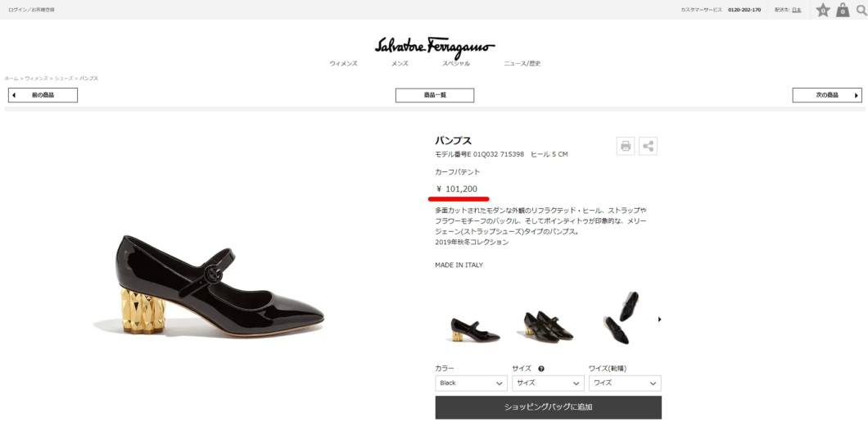Viewport: 868px width, 427px height.
Task: Open the ニュース/歴史 menu
Action: pos(522,64)
